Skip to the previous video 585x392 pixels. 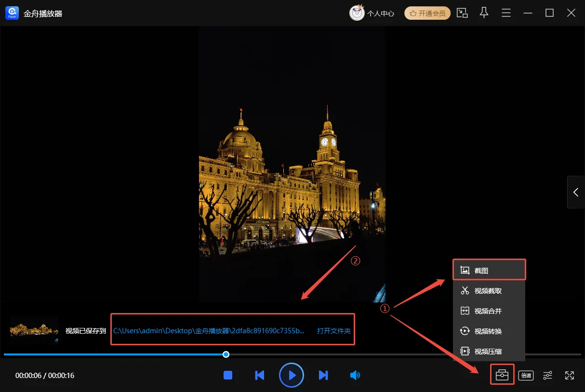pos(259,375)
